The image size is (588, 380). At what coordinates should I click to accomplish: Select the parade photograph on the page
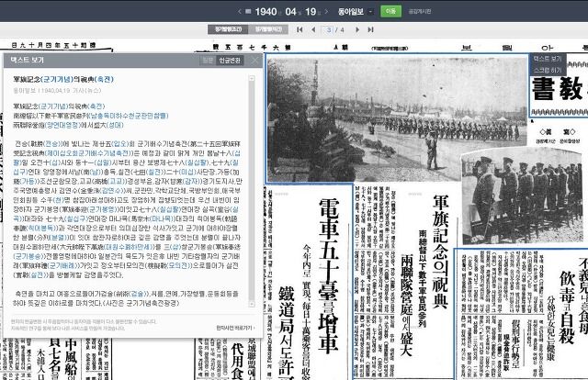398,118
